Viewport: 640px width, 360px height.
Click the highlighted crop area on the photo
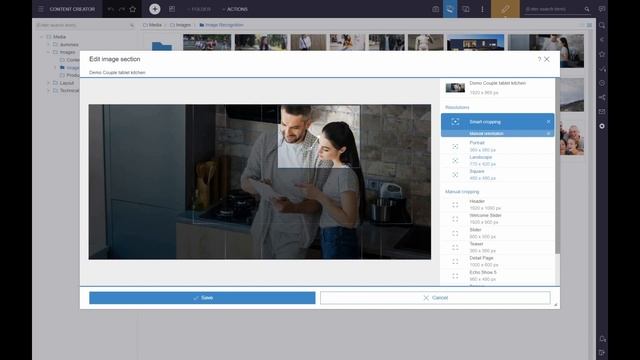[319, 136]
